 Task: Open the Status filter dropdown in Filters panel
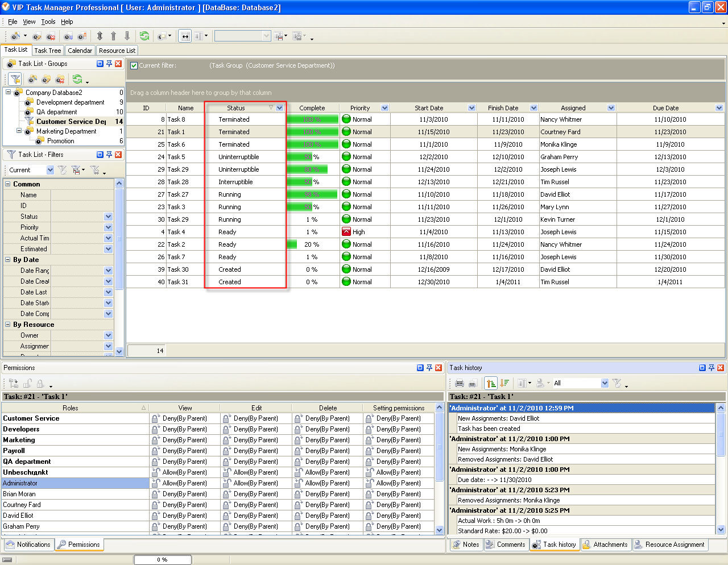(x=108, y=217)
